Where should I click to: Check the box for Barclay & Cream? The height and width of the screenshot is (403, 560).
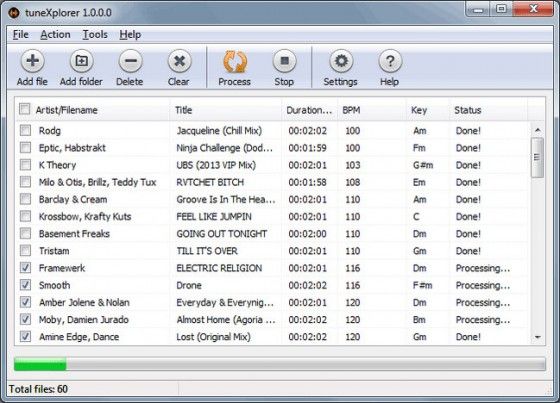25,199
